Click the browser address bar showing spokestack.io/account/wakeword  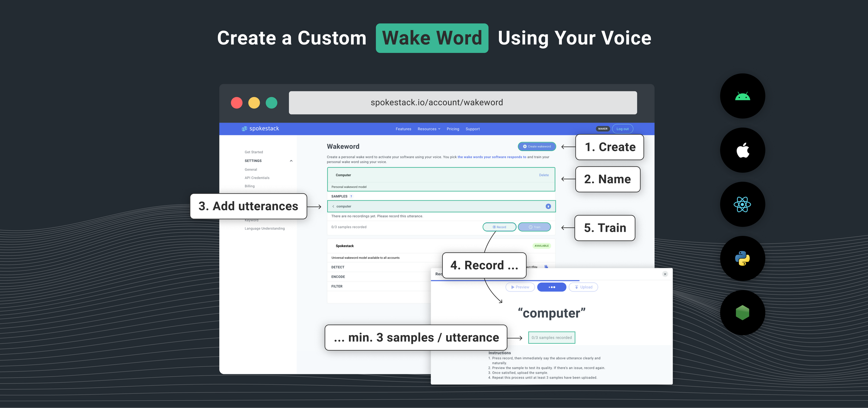[x=463, y=103]
